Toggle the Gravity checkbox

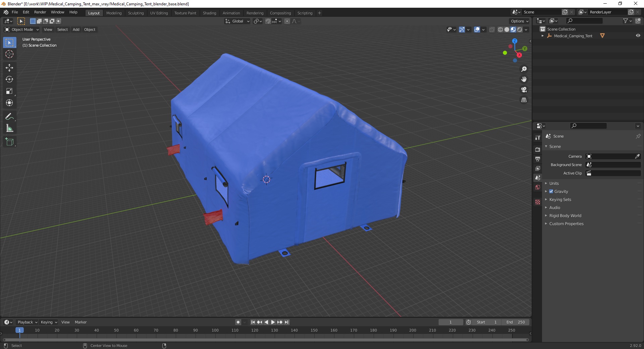(x=551, y=191)
